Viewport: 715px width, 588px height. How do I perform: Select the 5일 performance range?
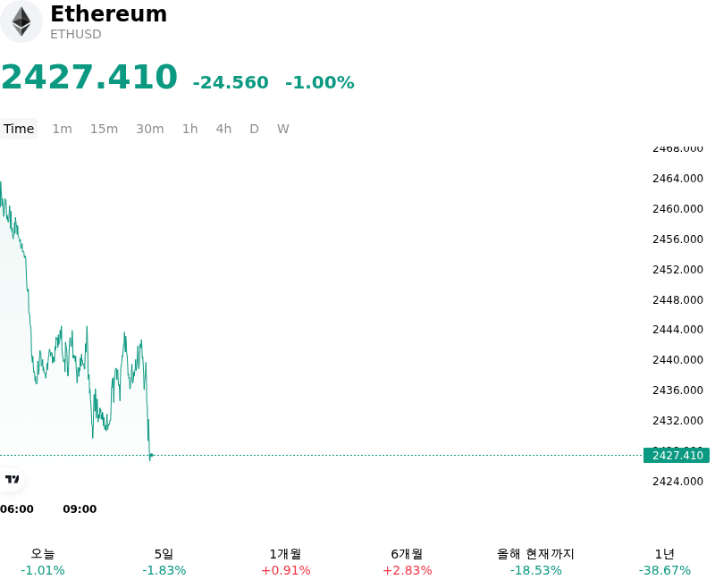164,562
